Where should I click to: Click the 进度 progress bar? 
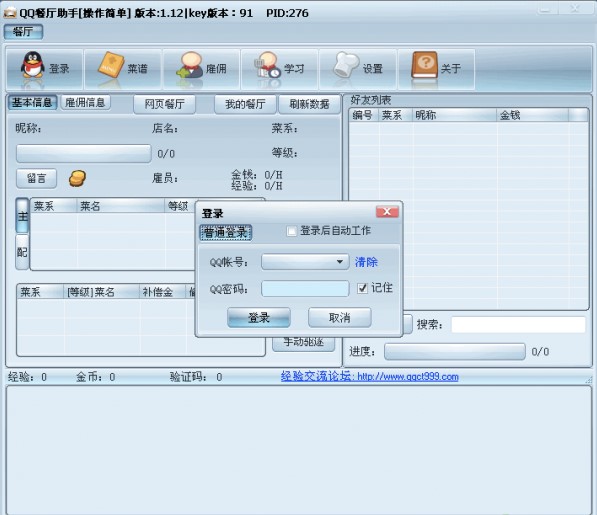(455, 351)
